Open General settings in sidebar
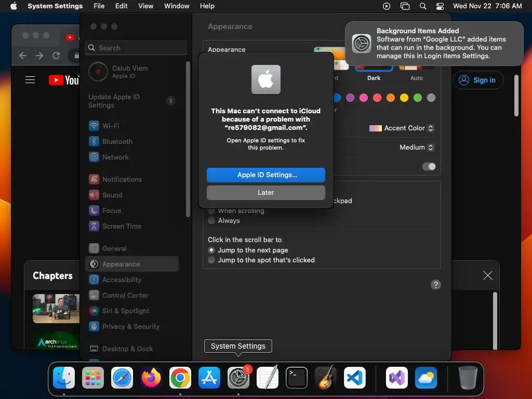Image resolution: width=532 pixels, height=399 pixels. click(x=132, y=249)
